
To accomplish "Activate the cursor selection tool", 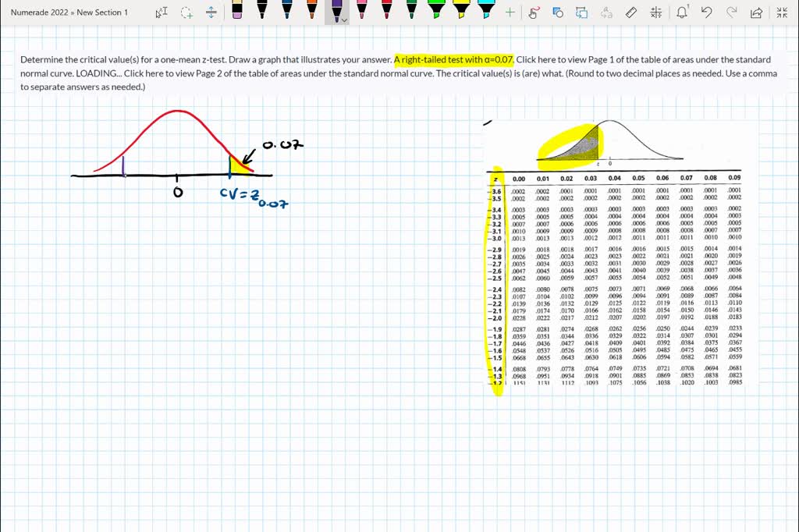I will [x=162, y=12].
